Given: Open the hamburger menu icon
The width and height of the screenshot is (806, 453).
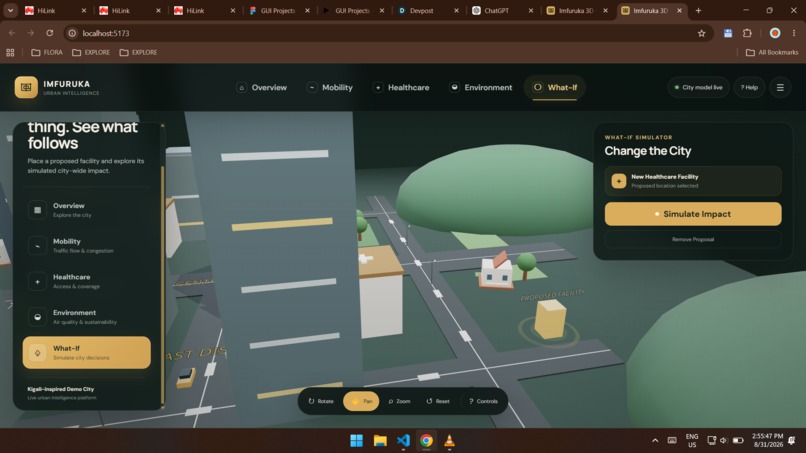Looking at the screenshot, I should [x=780, y=87].
